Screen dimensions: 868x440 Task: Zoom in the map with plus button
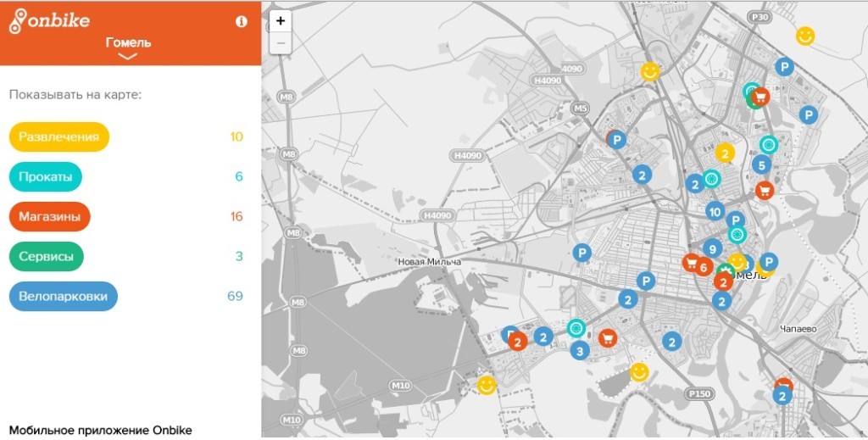pyautogui.click(x=281, y=21)
